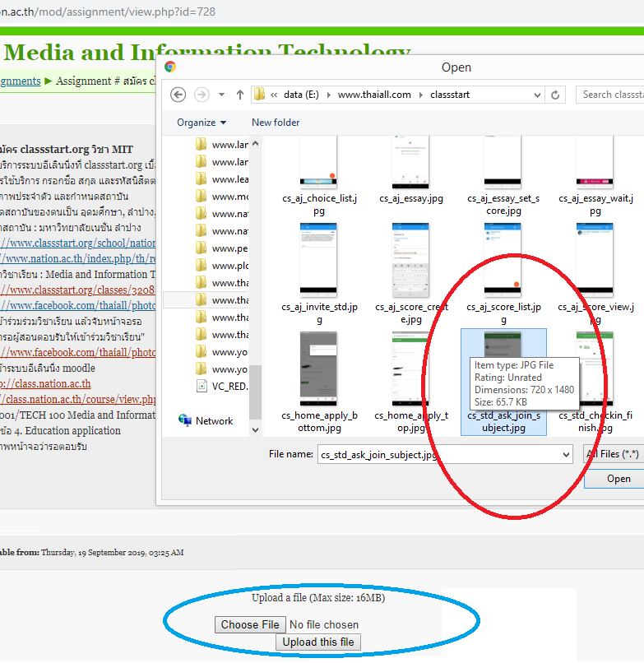Viewport: 644px width, 663px height.
Task: Click the Choose File button
Action: pos(251,624)
